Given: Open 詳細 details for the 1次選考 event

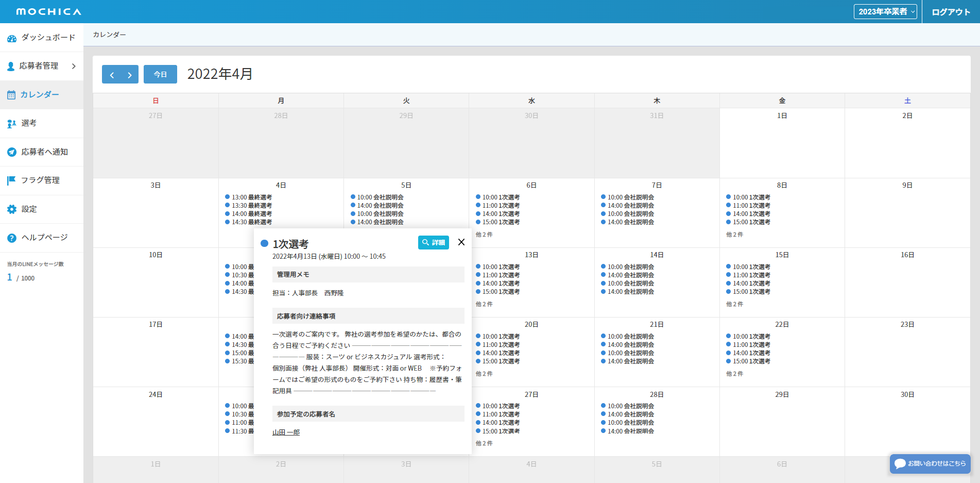Looking at the screenshot, I should [x=433, y=242].
